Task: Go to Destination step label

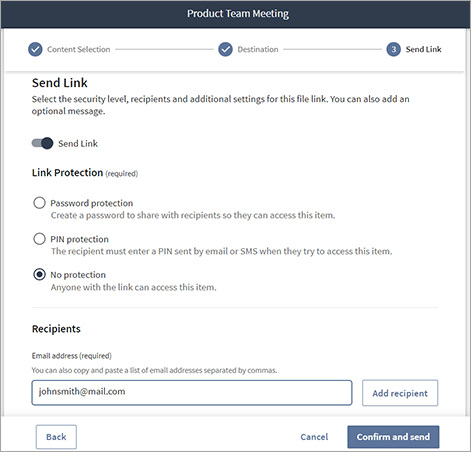Action: coord(258,49)
